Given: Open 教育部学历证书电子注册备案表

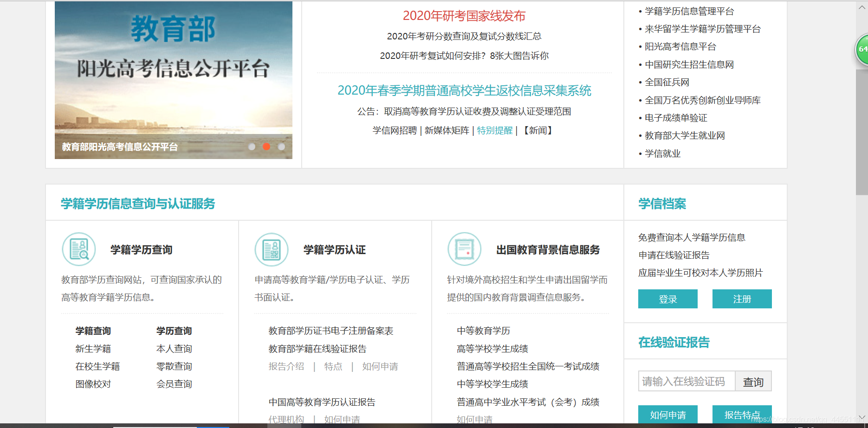Looking at the screenshot, I should pyautogui.click(x=331, y=331).
